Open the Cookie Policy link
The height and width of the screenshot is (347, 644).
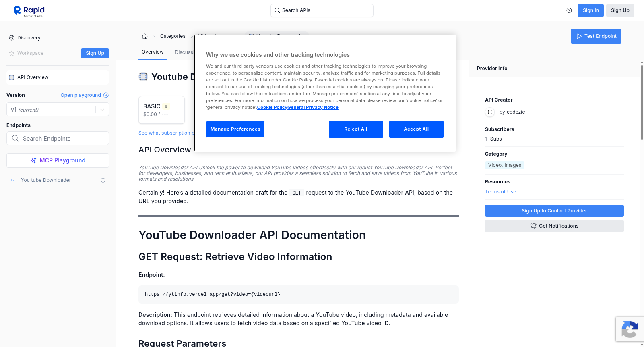tap(272, 107)
